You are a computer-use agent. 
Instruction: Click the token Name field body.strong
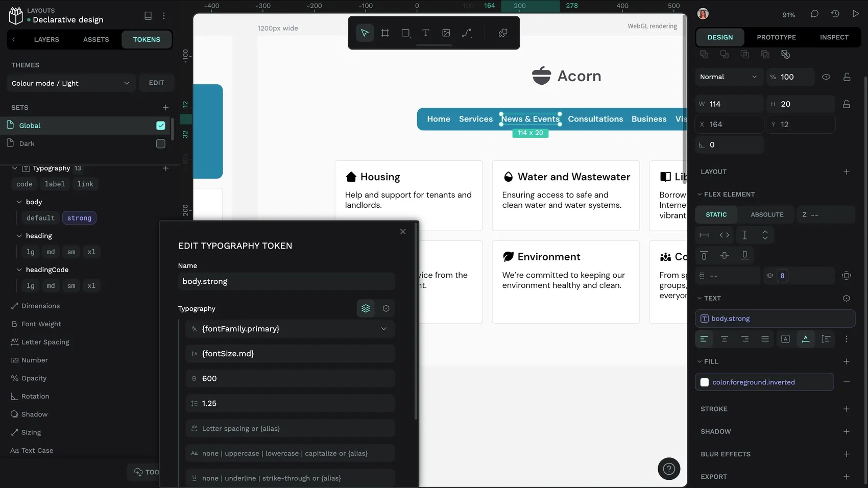[286, 281]
